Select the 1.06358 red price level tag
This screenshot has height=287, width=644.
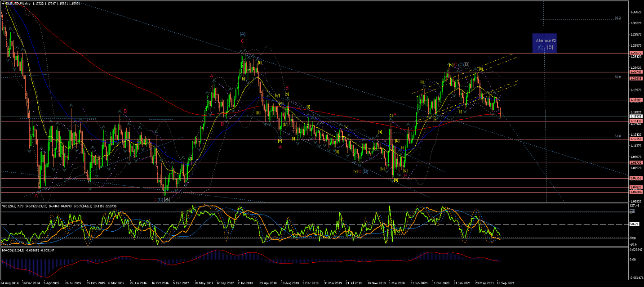(635, 179)
